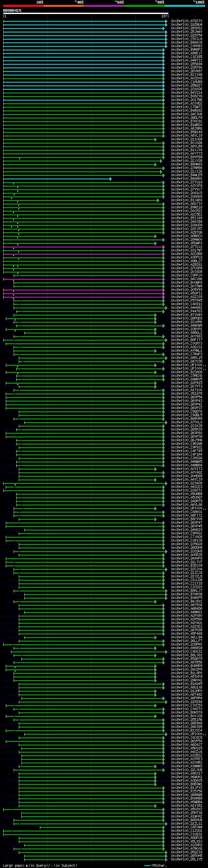Click the UniRef100_Q061U3 label
The height and width of the screenshot is (868, 208).
[x=187, y=193]
